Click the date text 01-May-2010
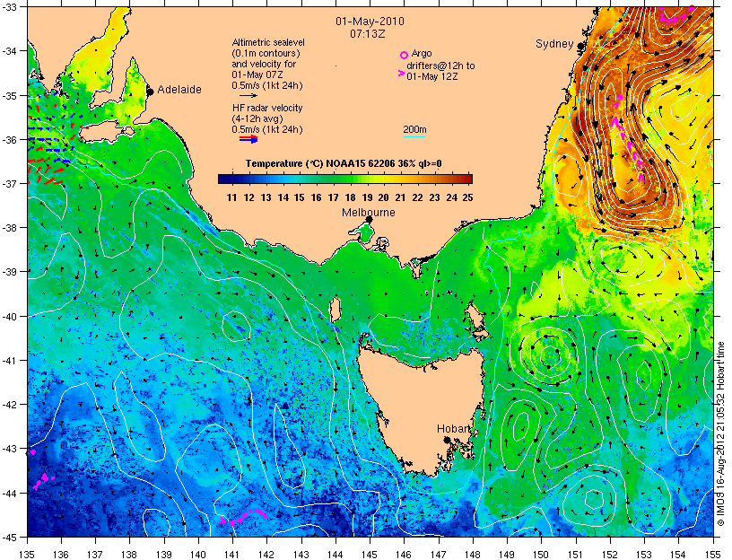Viewport: 732px width, 560px height. [370, 22]
